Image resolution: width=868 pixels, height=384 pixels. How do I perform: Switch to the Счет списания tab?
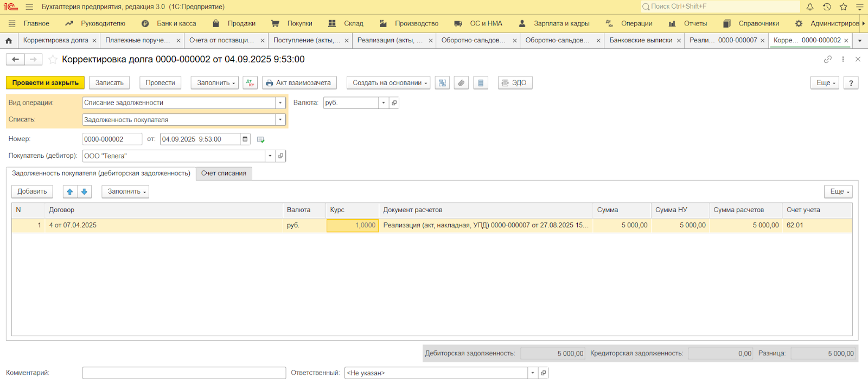point(224,174)
